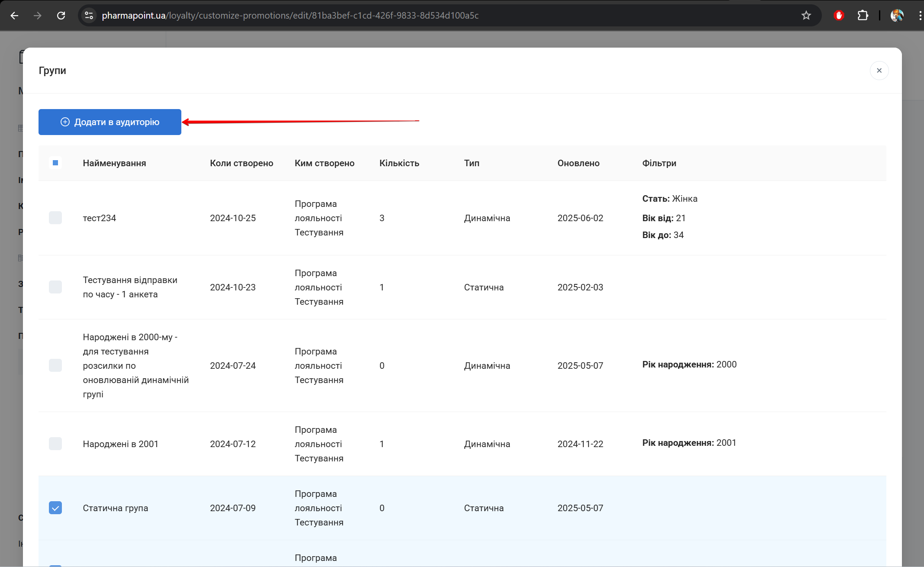Check the Народжені в 2000-му group checkbox
The width and height of the screenshot is (924, 567).
[x=55, y=365]
